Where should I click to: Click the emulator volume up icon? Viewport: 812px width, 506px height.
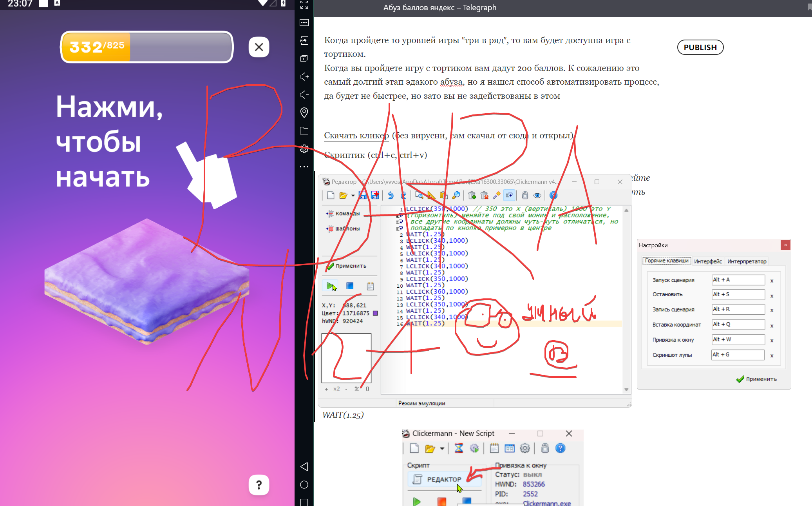coord(304,76)
